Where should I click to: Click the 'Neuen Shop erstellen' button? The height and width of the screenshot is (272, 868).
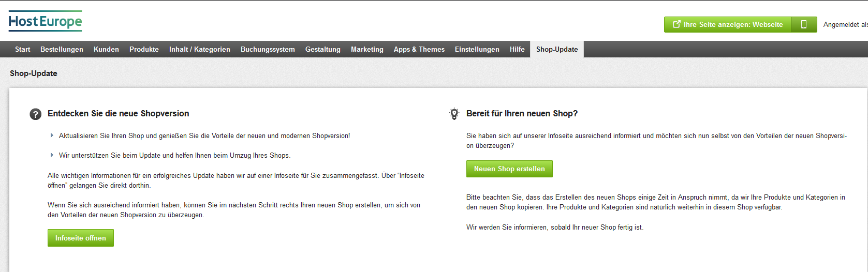509,169
